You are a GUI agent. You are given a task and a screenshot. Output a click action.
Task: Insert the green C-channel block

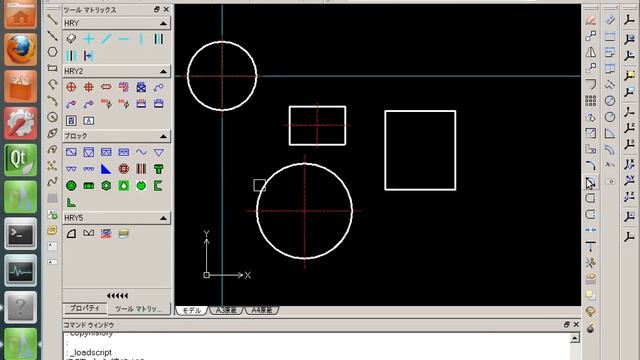point(159,186)
